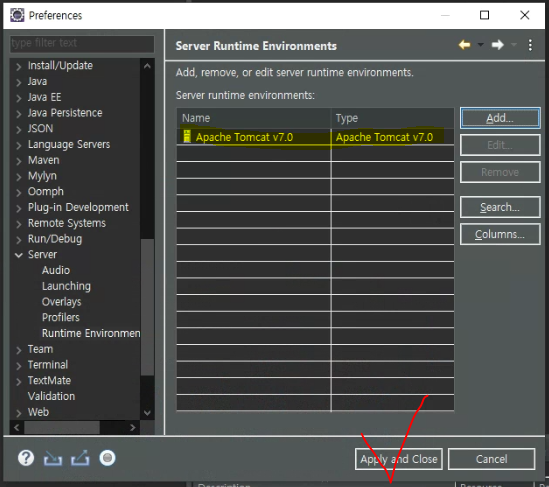Select Runtime Environments tree item

tap(91, 333)
